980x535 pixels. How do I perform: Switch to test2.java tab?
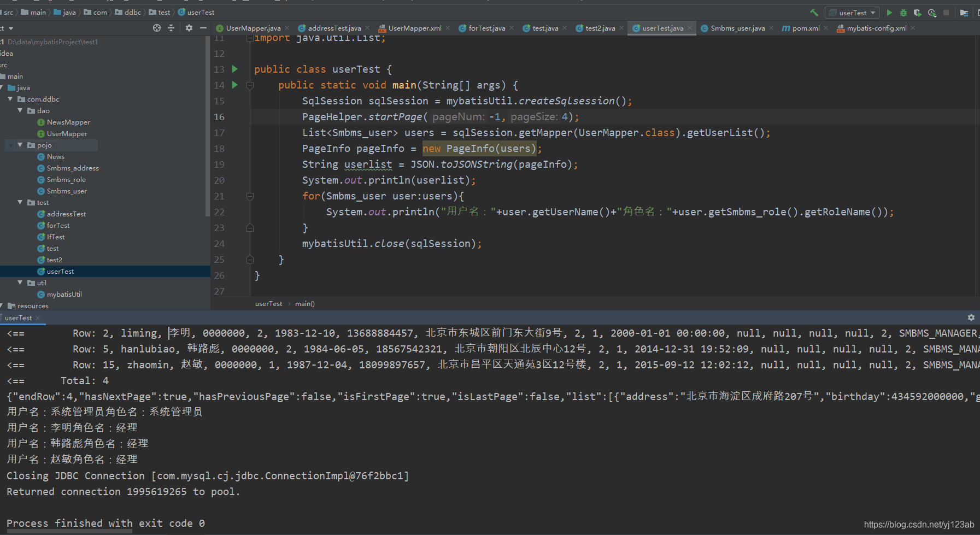coord(600,28)
